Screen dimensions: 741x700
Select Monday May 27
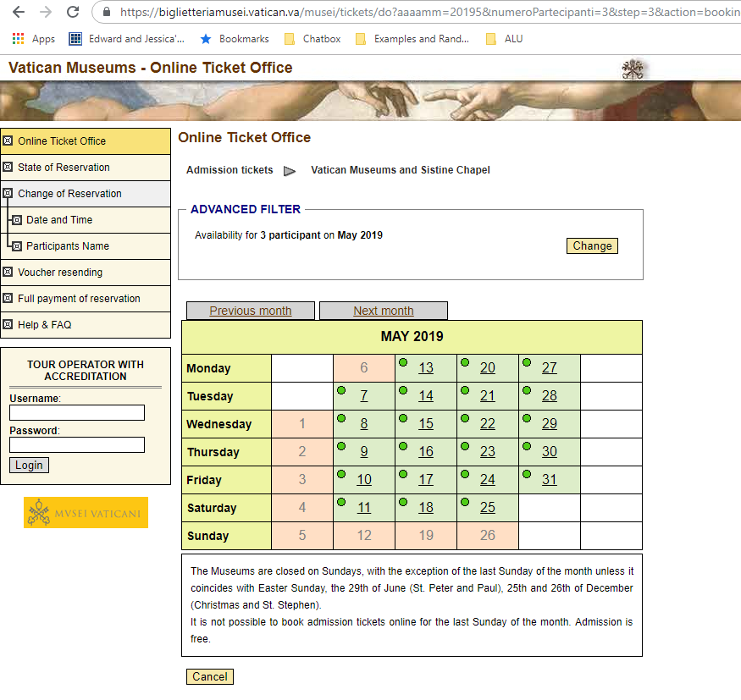549,368
